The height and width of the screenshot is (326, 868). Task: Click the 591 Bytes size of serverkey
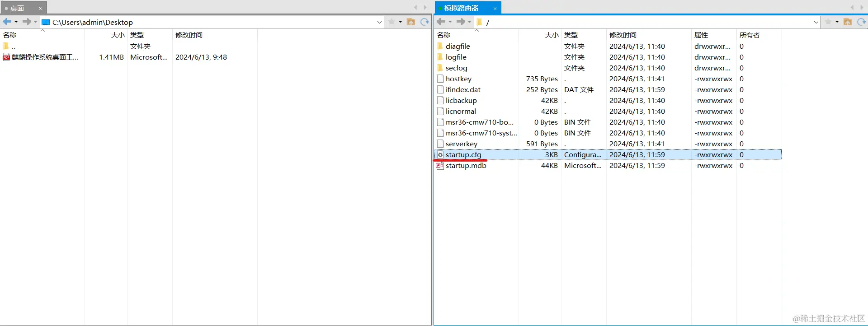pos(542,144)
